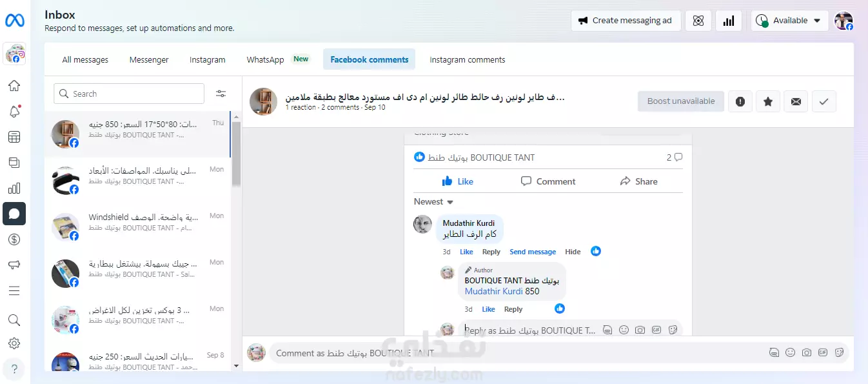Open the Ads megaphone sidebar icon
Image resolution: width=868 pixels, height=384 pixels.
tap(14, 265)
